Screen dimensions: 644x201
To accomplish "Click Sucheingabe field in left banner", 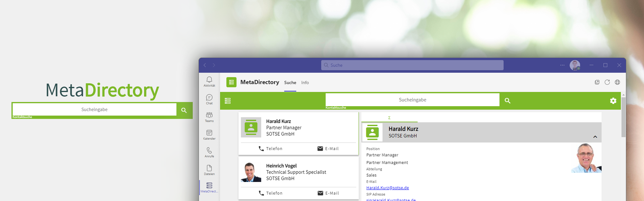I will point(94,110).
